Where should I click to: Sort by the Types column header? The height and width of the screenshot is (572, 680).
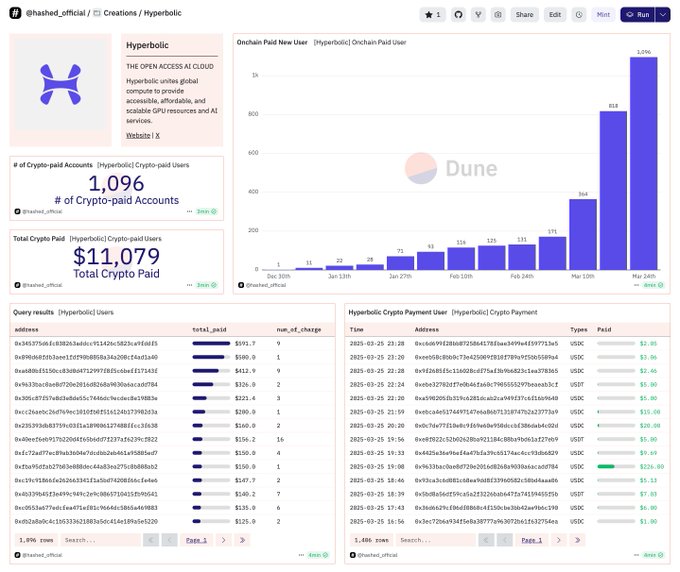pyautogui.click(x=579, y=330)
